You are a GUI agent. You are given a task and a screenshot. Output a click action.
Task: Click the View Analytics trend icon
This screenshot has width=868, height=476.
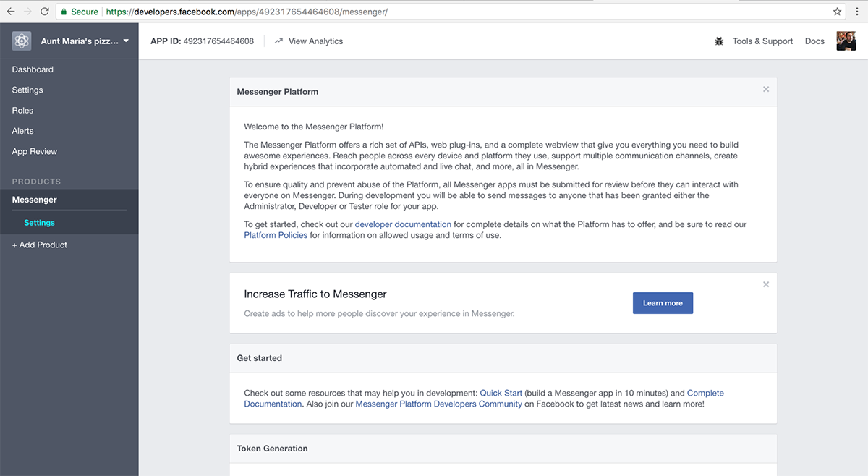coord(278,41)
